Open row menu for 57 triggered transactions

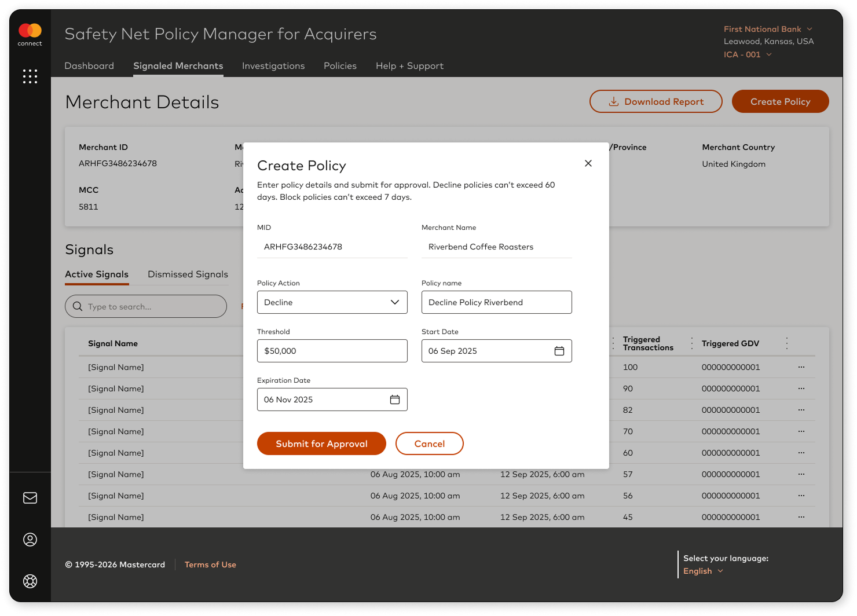click(x=801, y=474)
